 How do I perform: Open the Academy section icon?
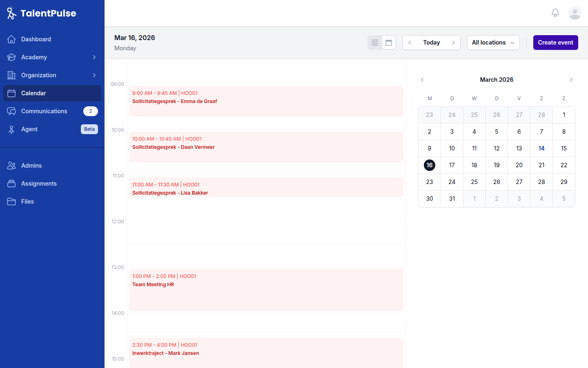pyautogui.click(x=11, y=57)
